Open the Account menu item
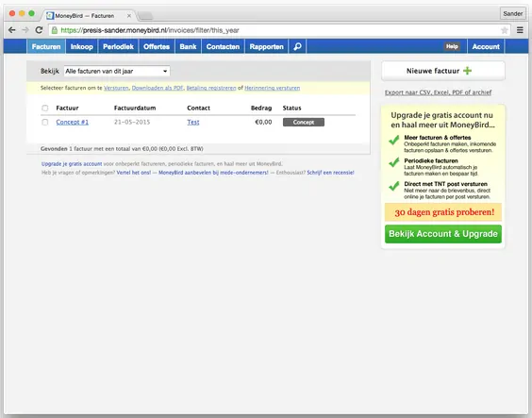Screen dimensions: 532x418 (486, 46)
